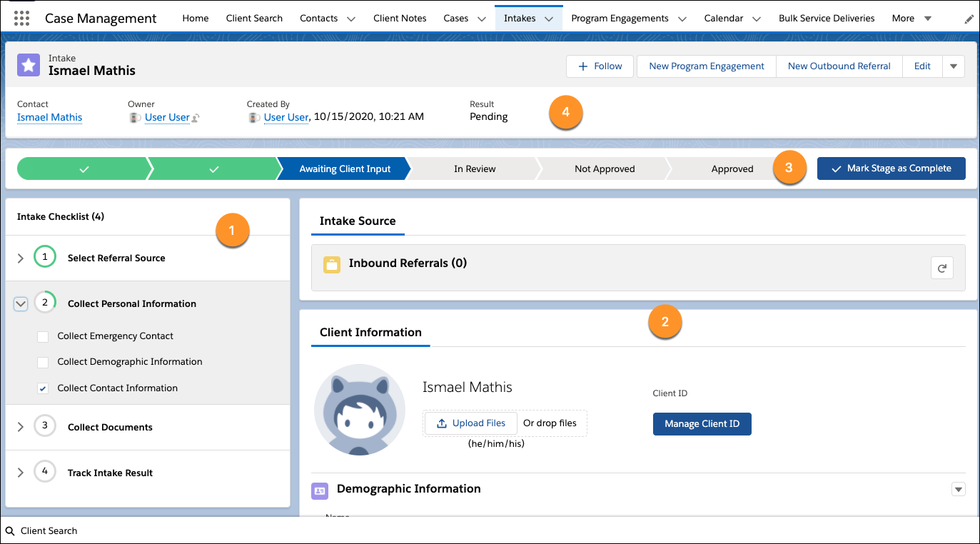Click the Mark Stage as Complete button

click(891, 168)
